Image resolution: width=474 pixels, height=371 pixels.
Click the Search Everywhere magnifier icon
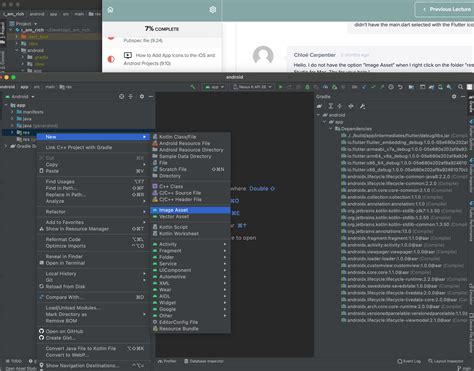(460, 87)
